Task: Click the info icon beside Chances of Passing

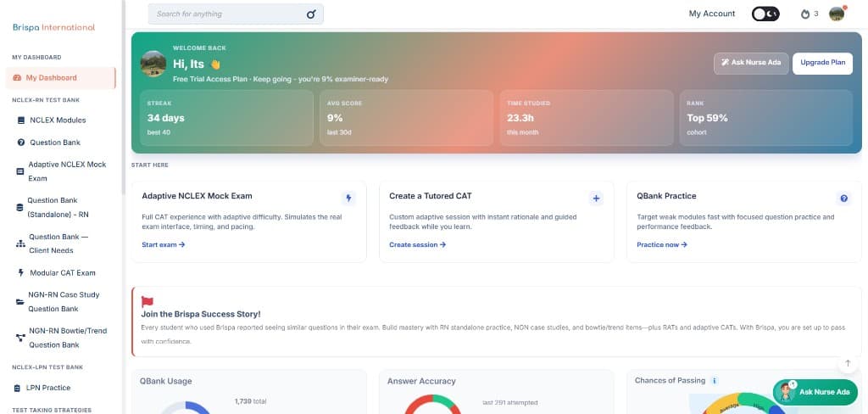Action: [x=714, y=381]
